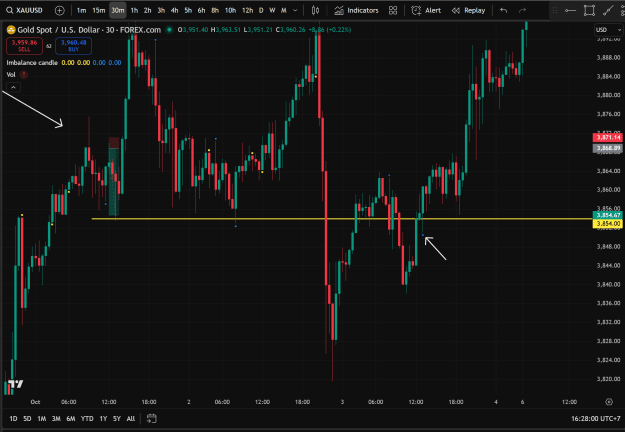Switch to 1h timeframe

pos(134,10)
